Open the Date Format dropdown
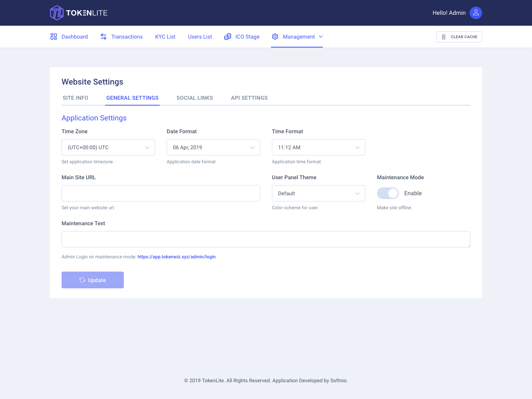This screenshot has height=399, width=532. coord(213,147)
